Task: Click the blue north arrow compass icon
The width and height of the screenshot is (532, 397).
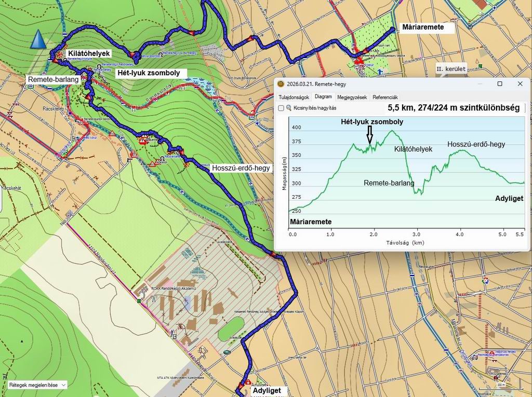Action: pyautogui.click(x=38, y=39)
